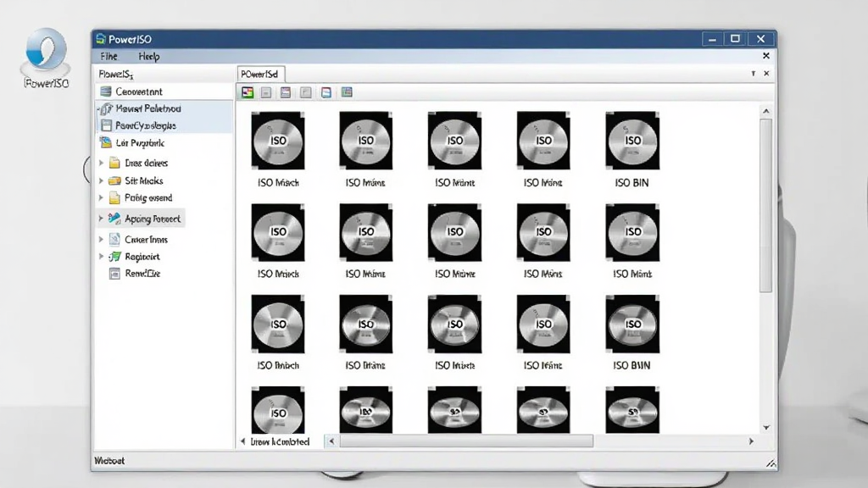Select the fourth ISO disc in the third row
This screenshot has height=488, width=868.
tap(543, 324)
